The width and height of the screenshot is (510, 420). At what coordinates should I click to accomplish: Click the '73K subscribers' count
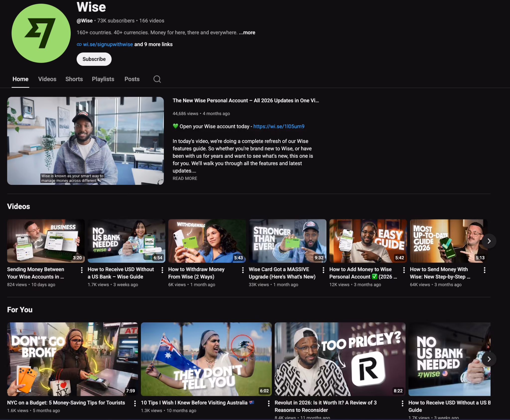[116, 21]
